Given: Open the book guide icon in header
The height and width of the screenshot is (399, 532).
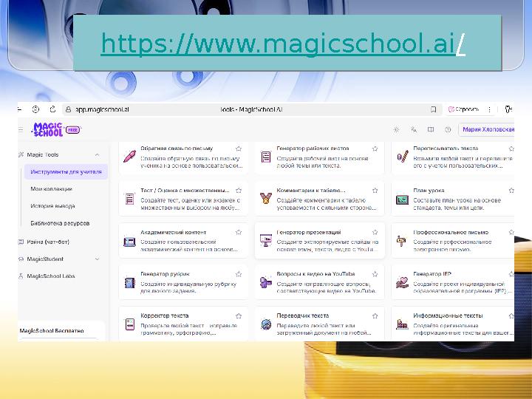Looking at the screenshot, I should (431, 129).
